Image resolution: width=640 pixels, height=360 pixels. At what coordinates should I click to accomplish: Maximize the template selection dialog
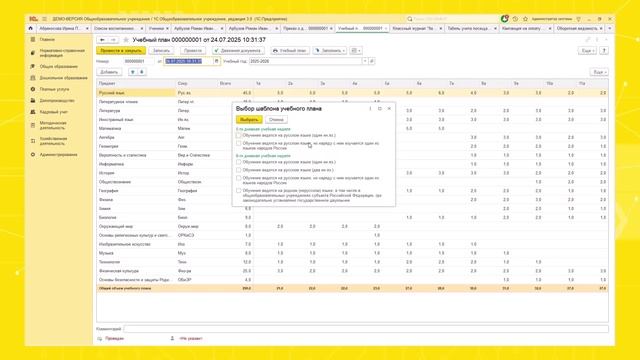380,109
